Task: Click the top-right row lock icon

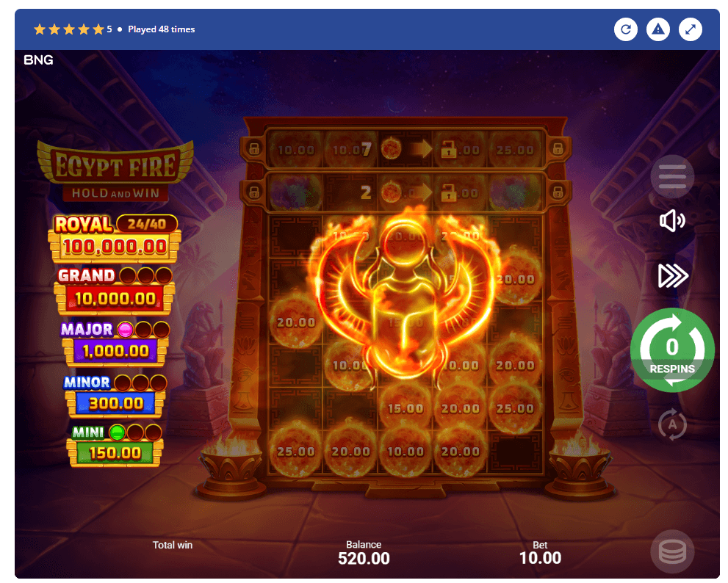Action: coord(558,149)
